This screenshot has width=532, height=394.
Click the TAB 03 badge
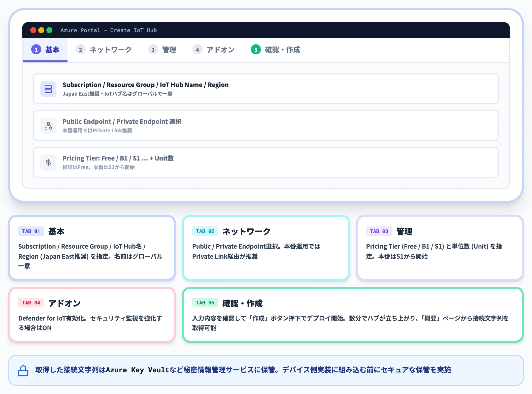[x=379, y=231]
